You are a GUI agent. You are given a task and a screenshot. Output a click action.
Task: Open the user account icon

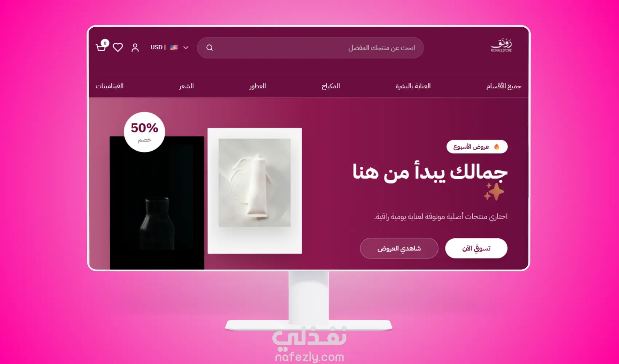pos(135,48)
